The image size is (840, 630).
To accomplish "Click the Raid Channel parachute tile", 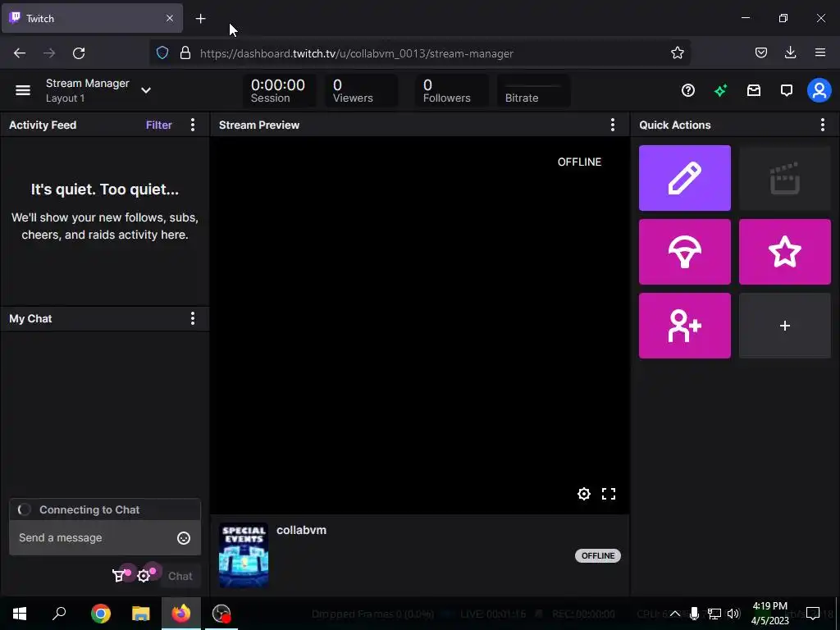I will coord(685,252).
